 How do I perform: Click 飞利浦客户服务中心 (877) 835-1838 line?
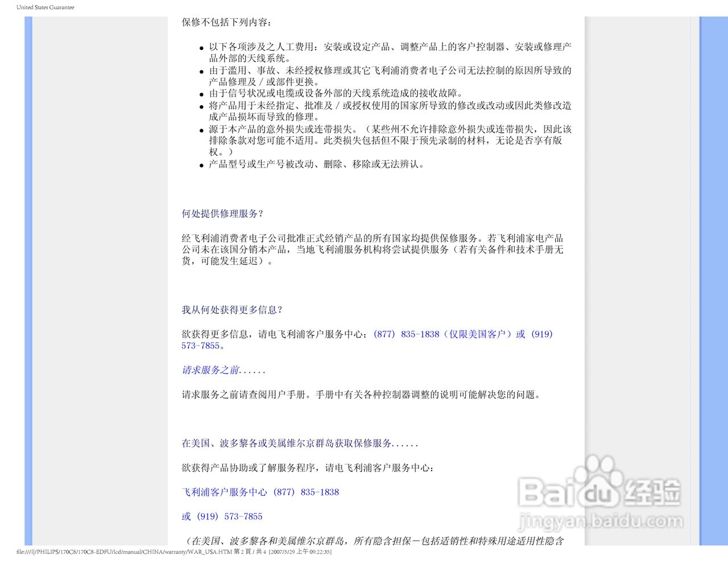point(260,492)
